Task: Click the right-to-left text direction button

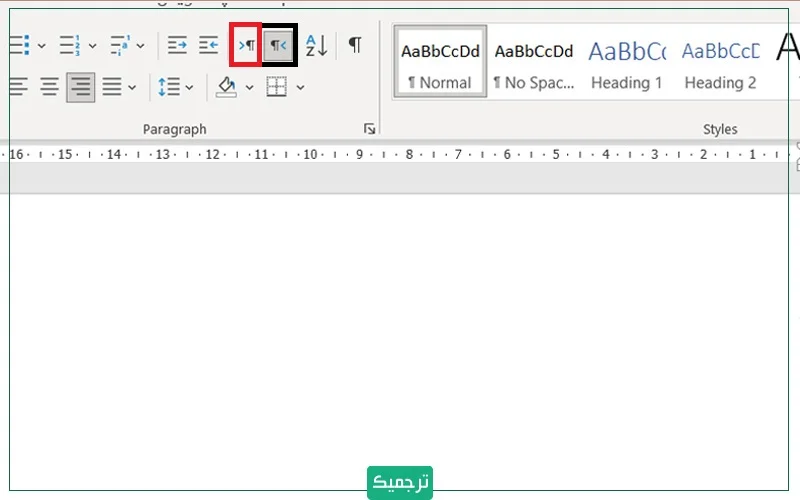Action: 279,45
